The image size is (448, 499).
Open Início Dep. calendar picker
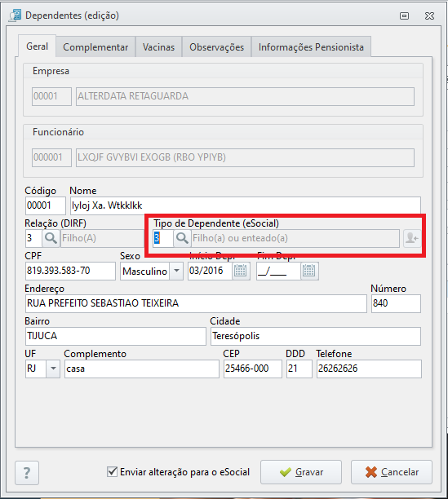(241, 271)
